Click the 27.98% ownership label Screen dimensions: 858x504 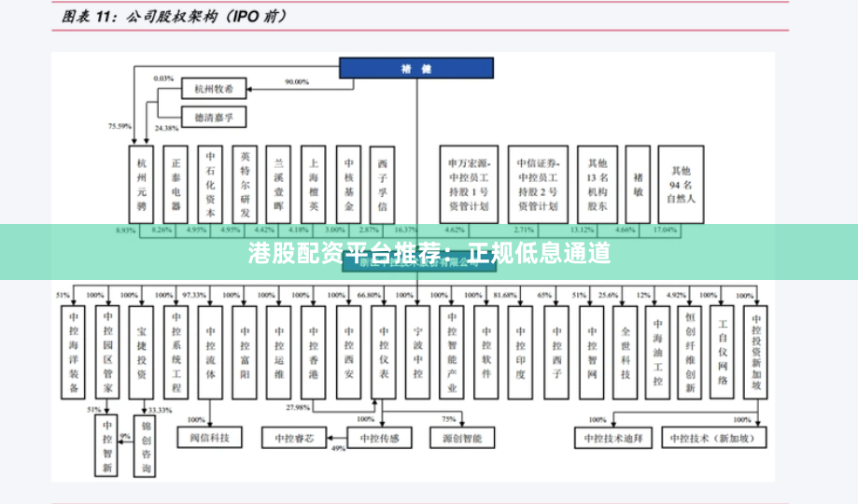click(298, 407)
